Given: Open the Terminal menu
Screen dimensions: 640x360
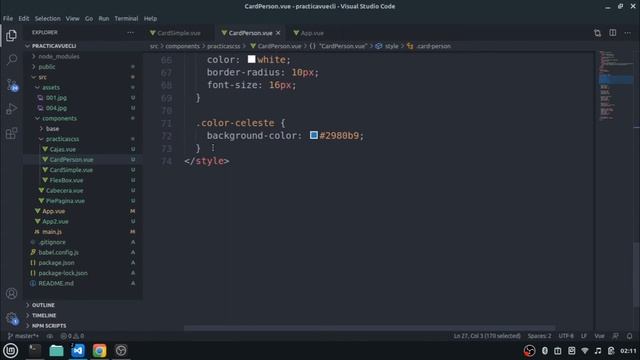Looking at the screenshot, I should coord(126,18).
